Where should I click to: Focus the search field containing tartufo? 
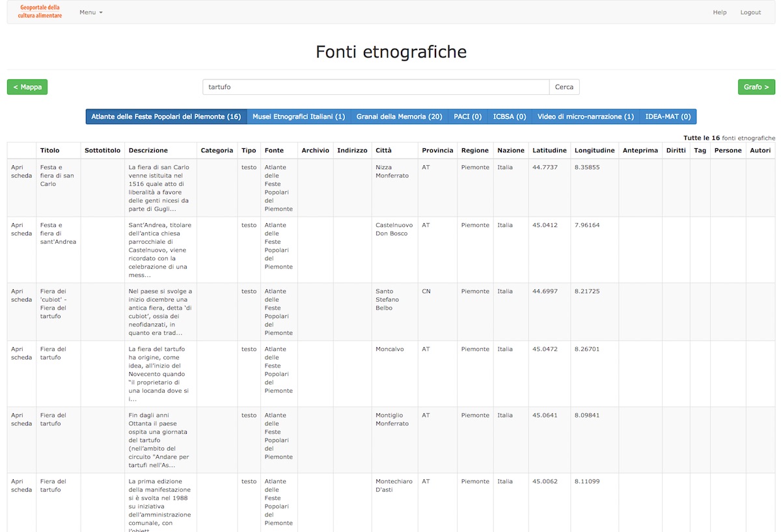(376, 87)
